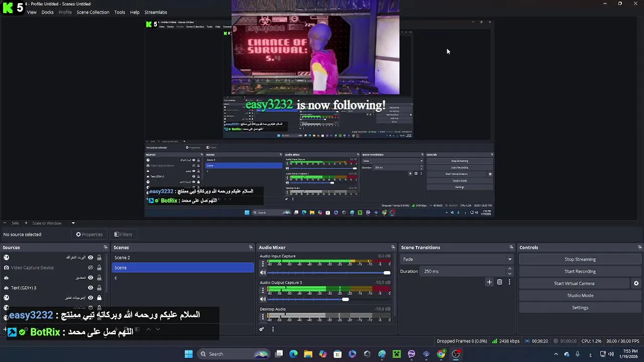Open Microsoft Store from the taskbar
This screenshot has height=362, width=644.
pos(338,354)
